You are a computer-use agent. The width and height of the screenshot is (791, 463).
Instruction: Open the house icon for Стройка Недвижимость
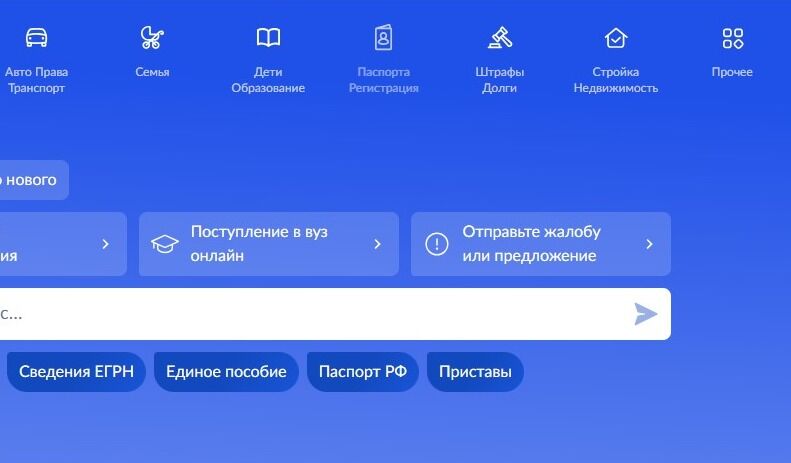click(x=616, y=38)
